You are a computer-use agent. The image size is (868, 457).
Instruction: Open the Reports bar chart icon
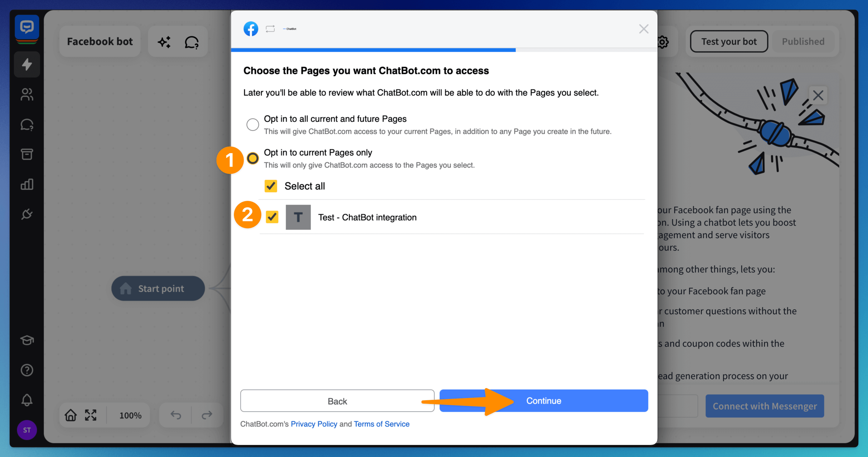click(x=27, y=184)
